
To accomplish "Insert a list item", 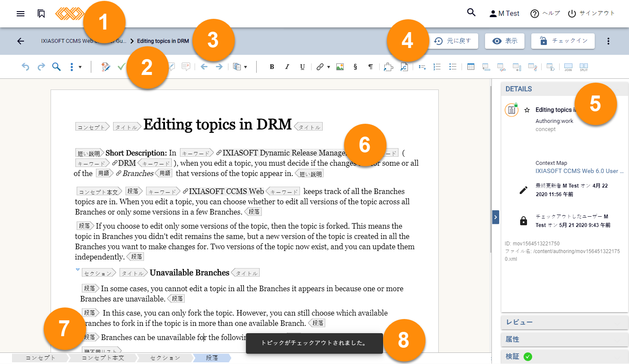I will click(422, 67).
